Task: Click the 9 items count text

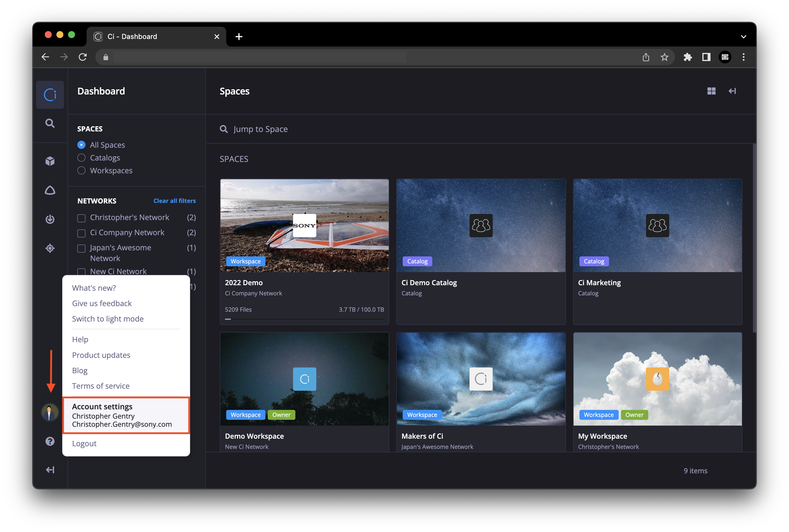Action: click(695, 470)
